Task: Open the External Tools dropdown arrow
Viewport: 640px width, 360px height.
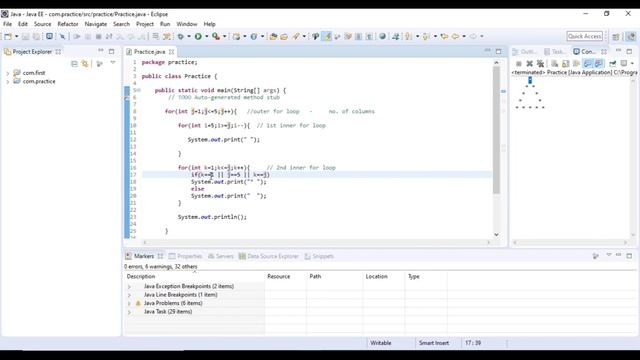Action: tap(224, 36)
